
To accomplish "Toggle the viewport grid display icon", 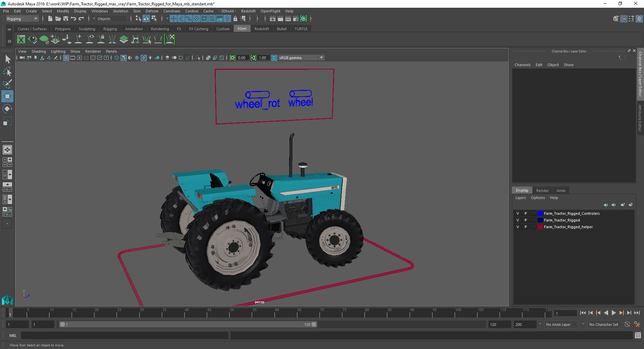I will pos(66,58).
